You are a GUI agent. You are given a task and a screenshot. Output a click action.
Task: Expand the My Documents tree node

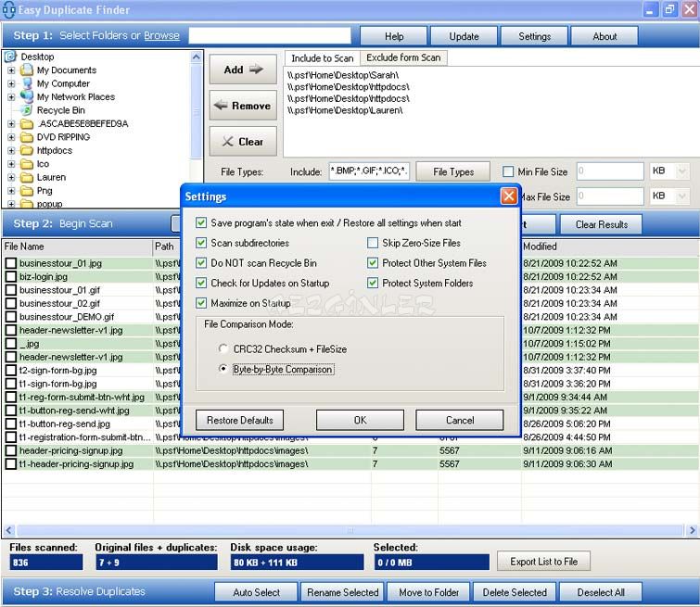[x=11, y=70]
